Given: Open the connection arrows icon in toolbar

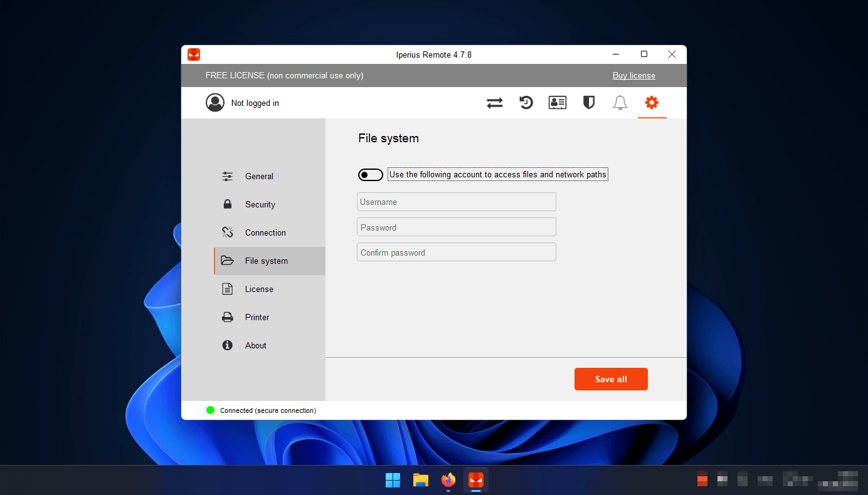Looking at the screenshot, I should 495,103.
